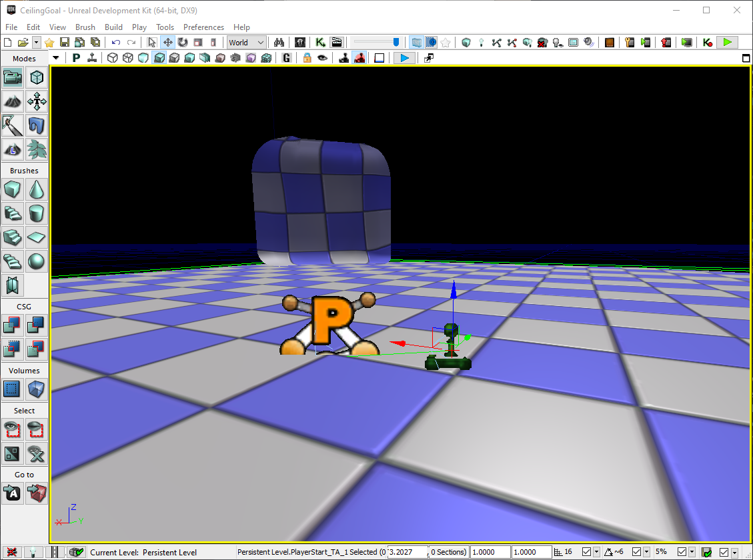Screen dimensions: 753x560
Task: Select the rotation widget tool
Action: (182, 41)
